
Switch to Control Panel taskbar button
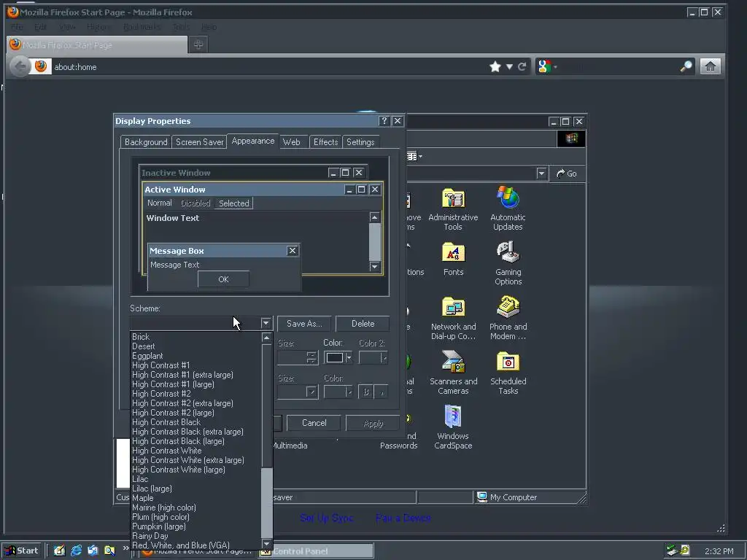click(x=317, y=551)
